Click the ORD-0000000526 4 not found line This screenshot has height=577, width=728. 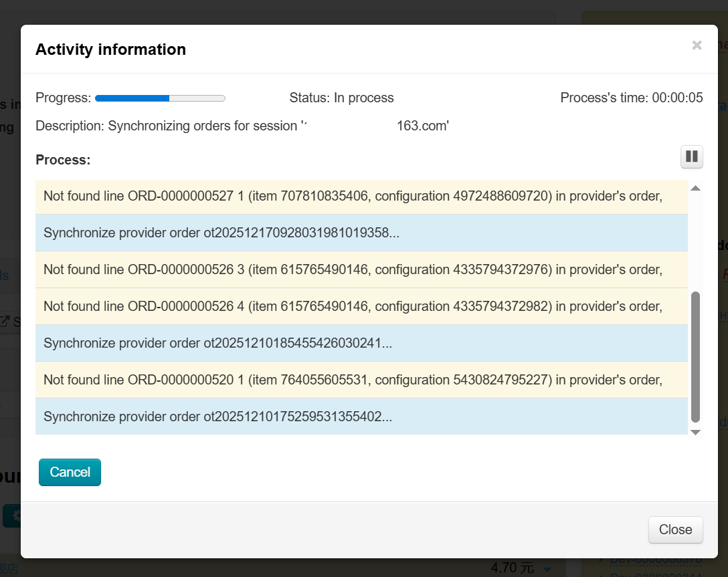pyautogui.click(x=353, y=307)
